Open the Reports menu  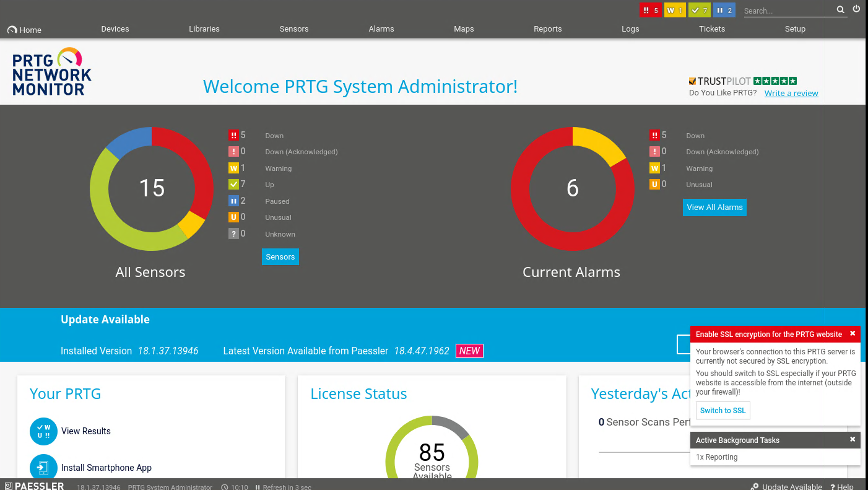pyautogui.click(x=548, y=28)
